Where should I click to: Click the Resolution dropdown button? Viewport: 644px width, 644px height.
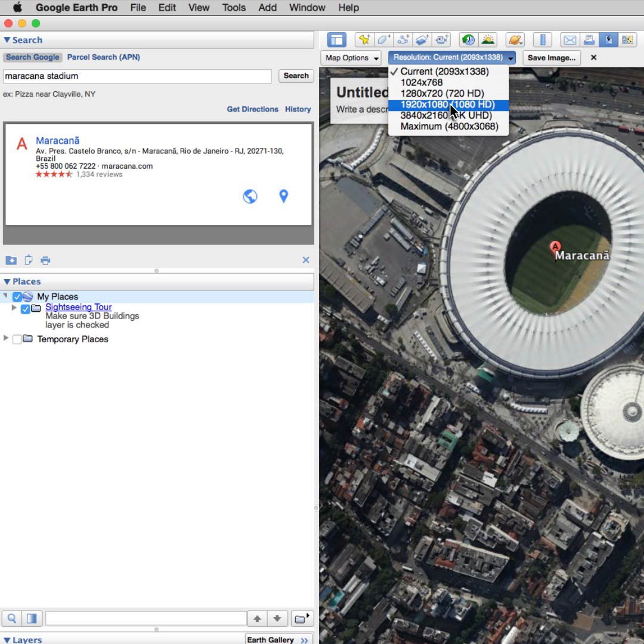(x=451, y=57)
